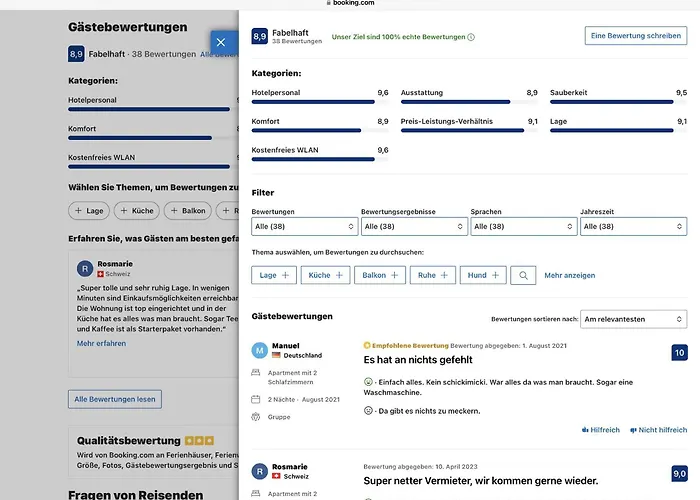Click the green smiley positive comment icon
The height and width of the screenshot is (500, 700).
pos(368,382)
